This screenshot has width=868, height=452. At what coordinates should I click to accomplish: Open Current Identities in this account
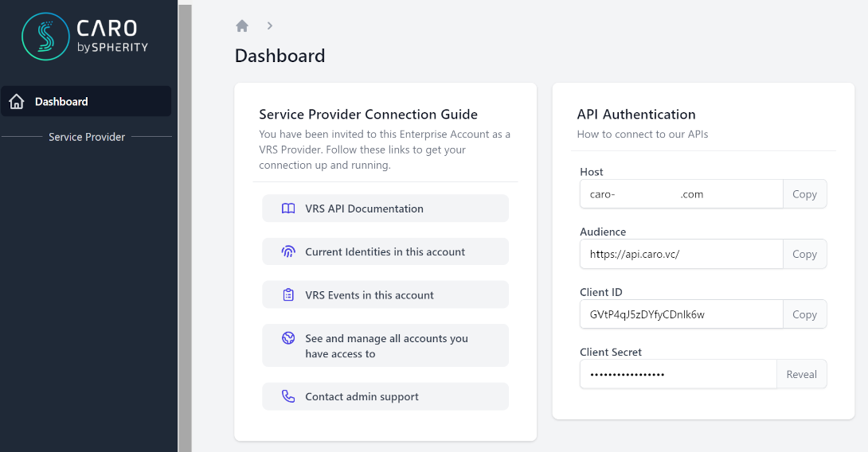pos(385,251)
